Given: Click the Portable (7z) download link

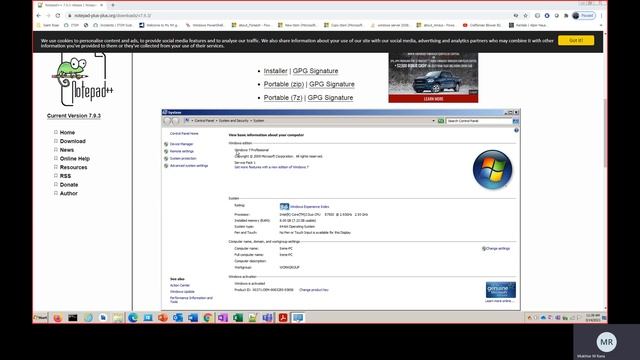Looking at the screenshot, I should [x=283, y=98].
